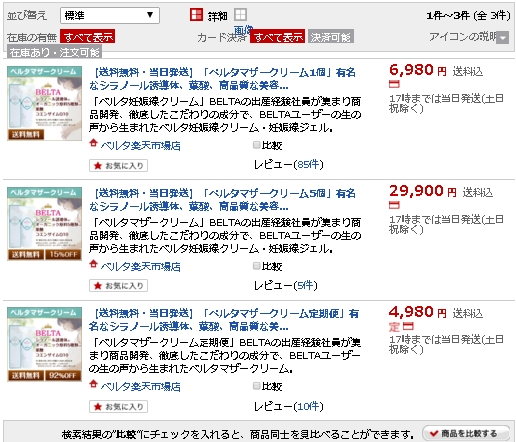Open the 10件 reviews link
The image size is (516, 442).
(x=308, y=406)
